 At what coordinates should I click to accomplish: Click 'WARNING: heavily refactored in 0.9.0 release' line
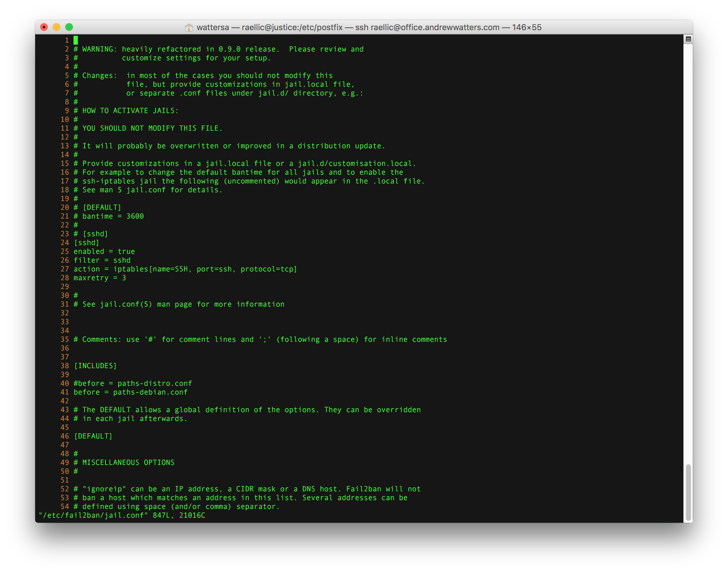pyautogui.click(x=219, y=49)
